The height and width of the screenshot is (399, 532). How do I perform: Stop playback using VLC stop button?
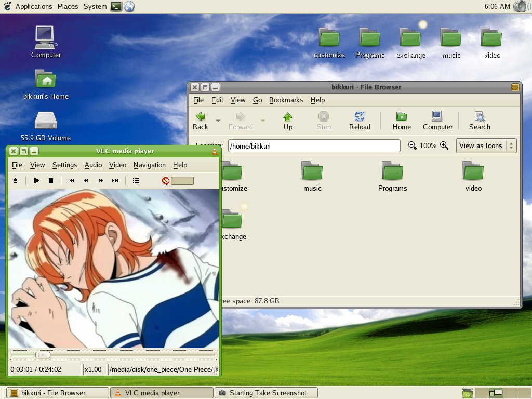pyautogui.click(x=51, y=181)
